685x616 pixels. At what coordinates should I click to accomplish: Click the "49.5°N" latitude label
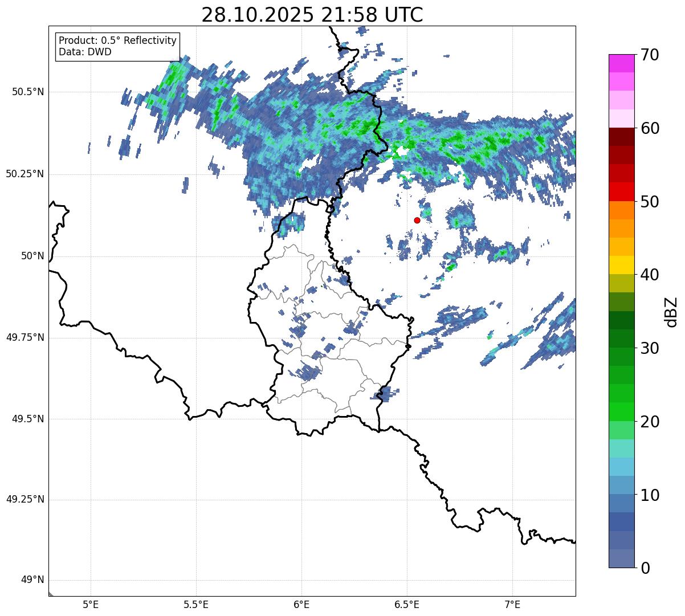(28, 419)
